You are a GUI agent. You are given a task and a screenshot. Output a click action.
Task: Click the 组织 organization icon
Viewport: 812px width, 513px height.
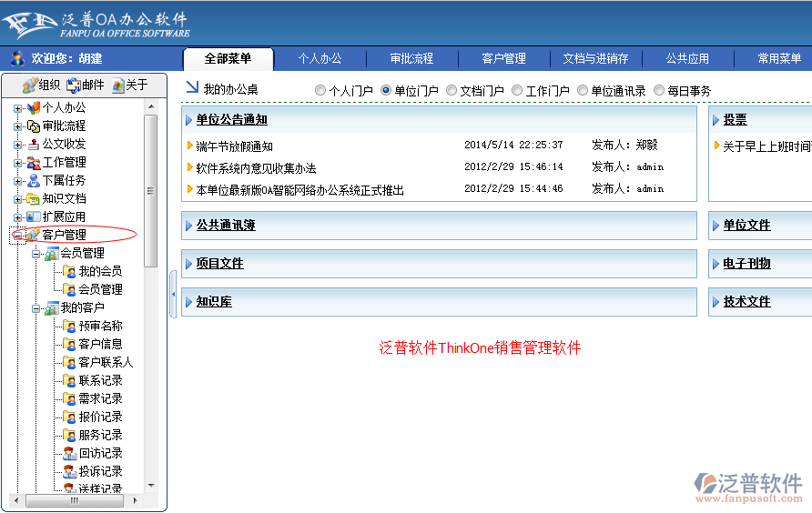tap(30, 85)
